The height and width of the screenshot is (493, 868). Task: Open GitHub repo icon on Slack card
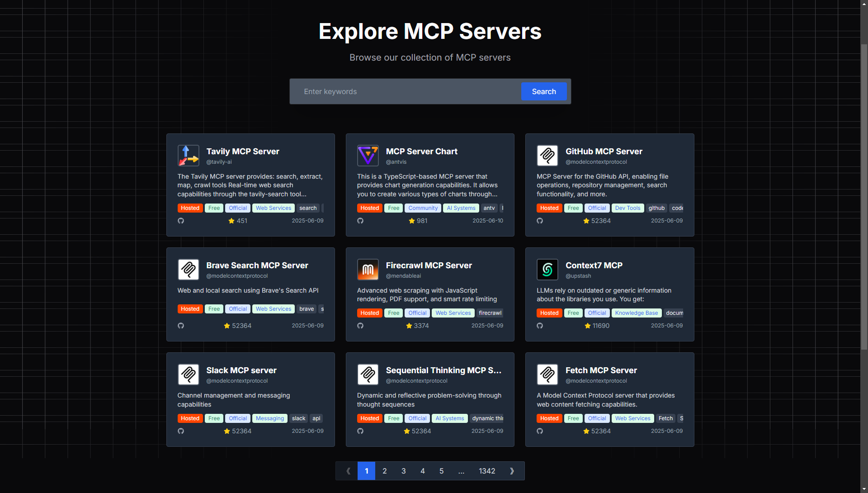pos(181,431)
